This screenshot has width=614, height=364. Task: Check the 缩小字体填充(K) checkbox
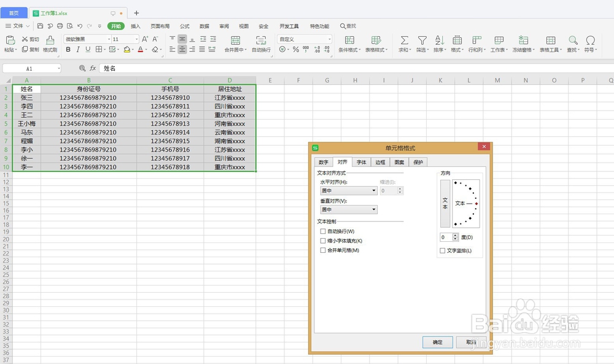click(323, 241)
